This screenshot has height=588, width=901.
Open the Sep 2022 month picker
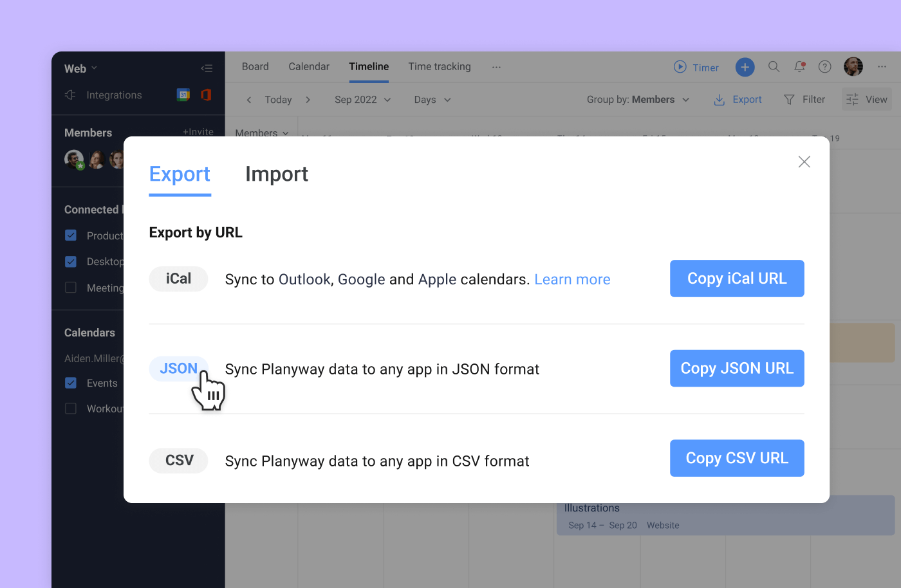tap(362, 100)
